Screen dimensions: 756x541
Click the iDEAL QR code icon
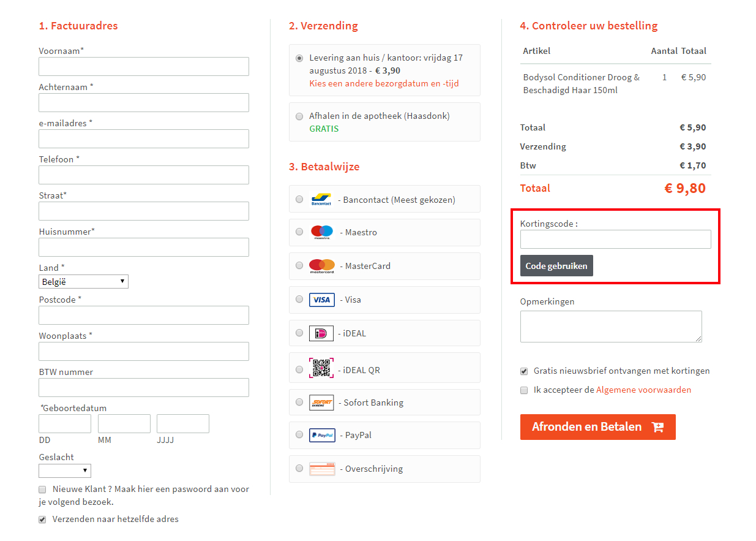coord(321,369)
